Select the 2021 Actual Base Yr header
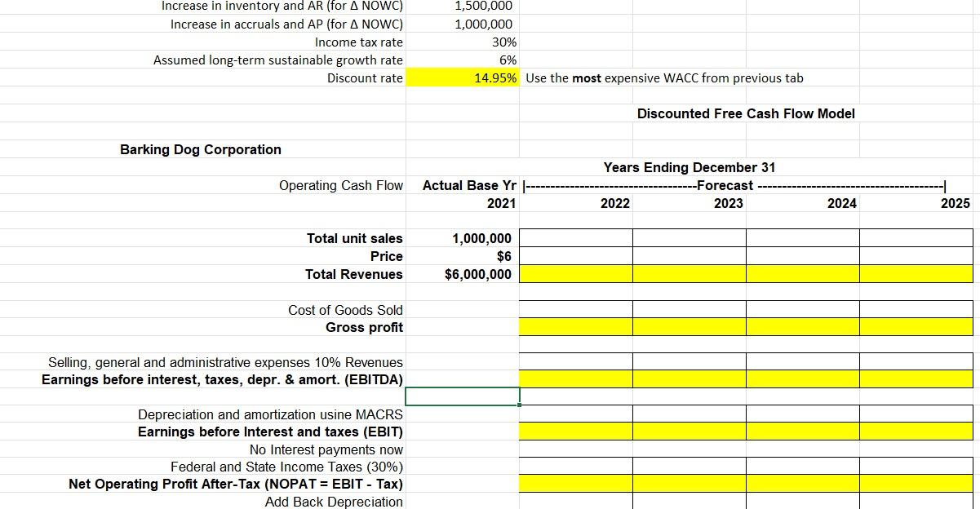This screenshot has width=980, height=509. click(x=501, y=203)
